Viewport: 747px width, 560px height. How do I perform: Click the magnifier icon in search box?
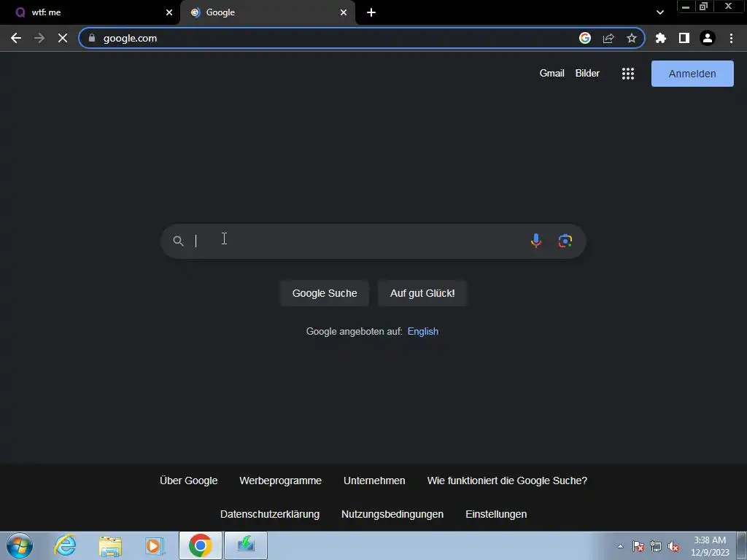click(x=178, y=241)
